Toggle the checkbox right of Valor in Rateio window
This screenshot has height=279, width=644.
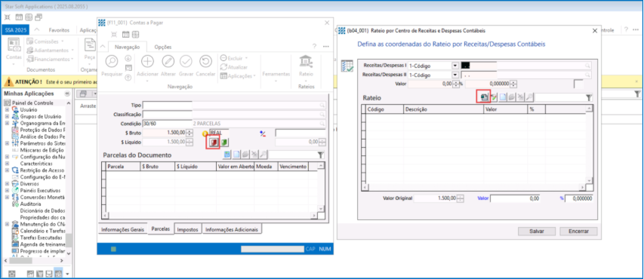click(579, 84)
